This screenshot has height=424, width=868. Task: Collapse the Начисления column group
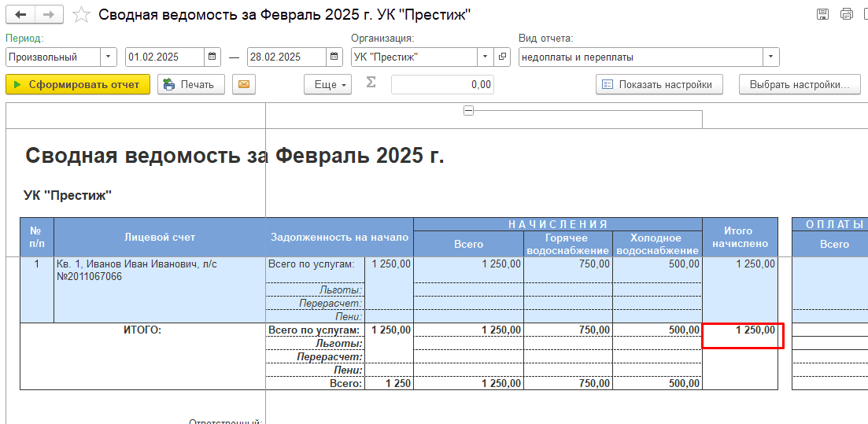(468, 111)
